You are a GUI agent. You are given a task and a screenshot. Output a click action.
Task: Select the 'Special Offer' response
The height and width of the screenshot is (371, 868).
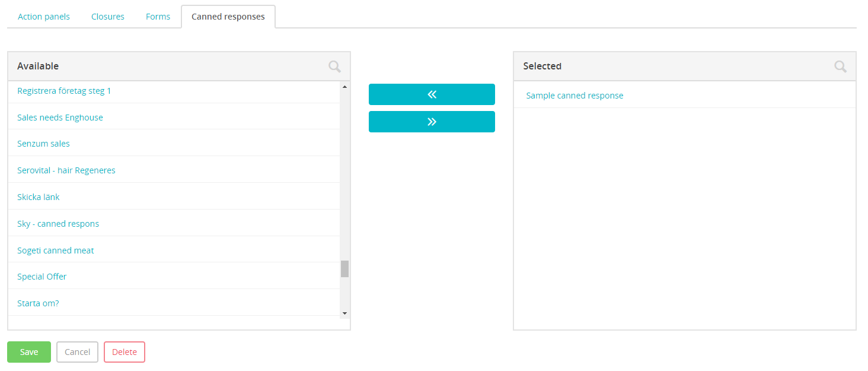(42, 277)
